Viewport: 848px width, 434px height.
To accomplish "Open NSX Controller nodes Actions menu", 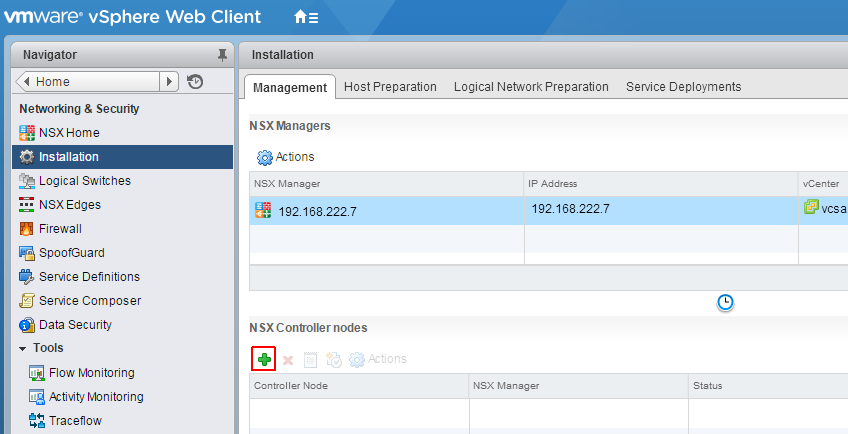I will point(378,359).
